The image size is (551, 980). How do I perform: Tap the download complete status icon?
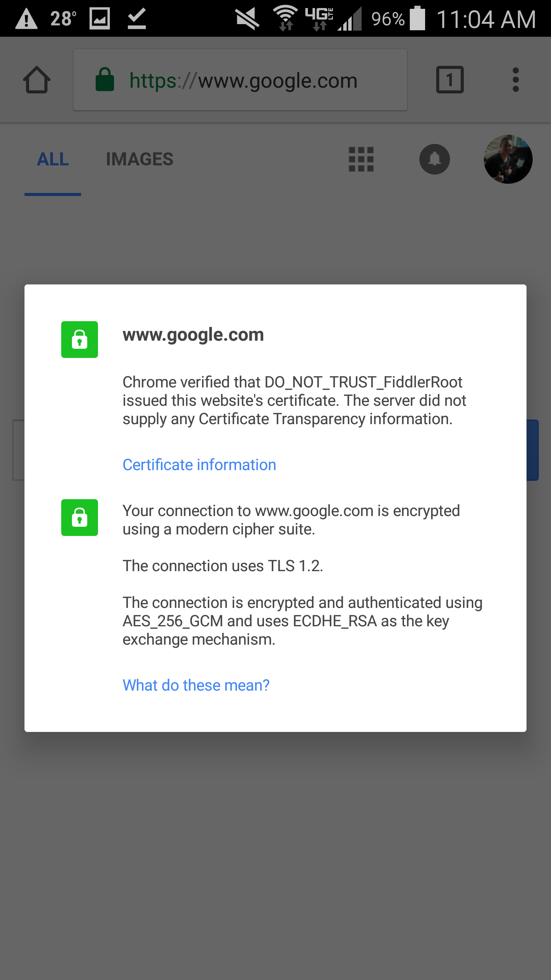click(x=137, y=19)
